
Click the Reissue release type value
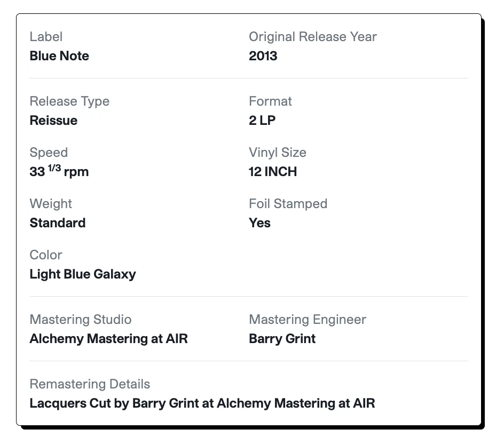click(53, 121)
